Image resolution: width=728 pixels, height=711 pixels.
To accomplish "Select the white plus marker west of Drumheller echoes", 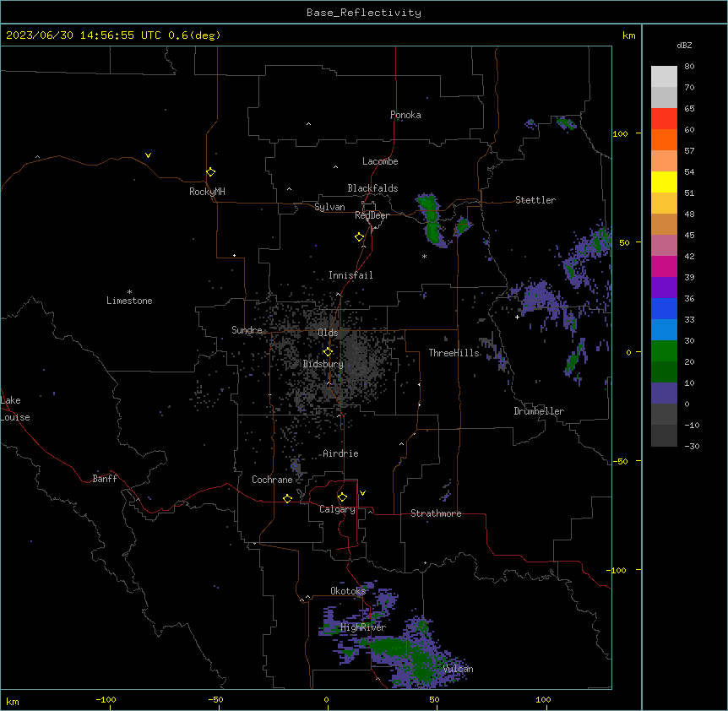I will [x=517, y=318].
